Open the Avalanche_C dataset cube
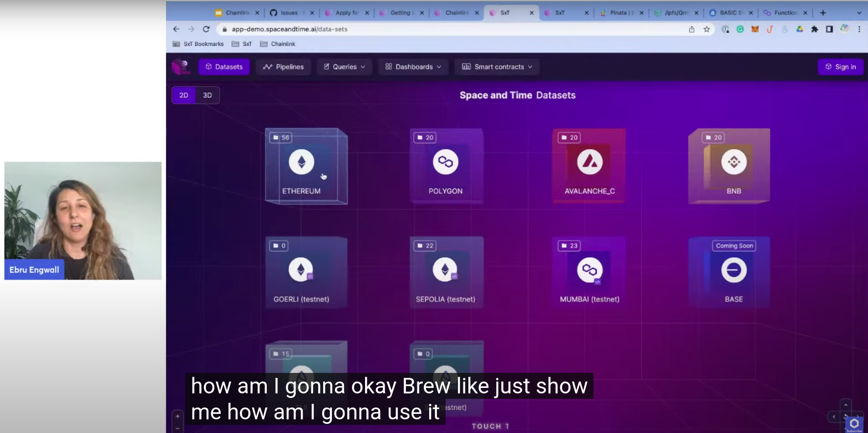Image resolution: width=868 pixels, height=433 pixels. [x=589, y=166]
